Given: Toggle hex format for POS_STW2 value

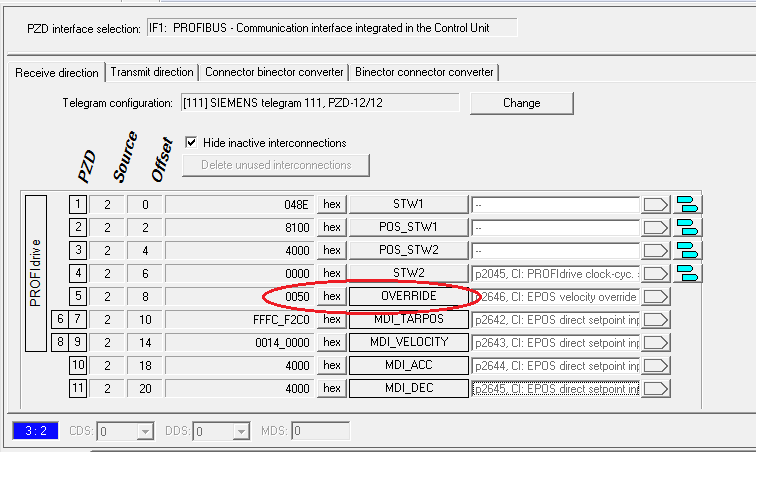Looking at the screenshot, I should [332, 250].
